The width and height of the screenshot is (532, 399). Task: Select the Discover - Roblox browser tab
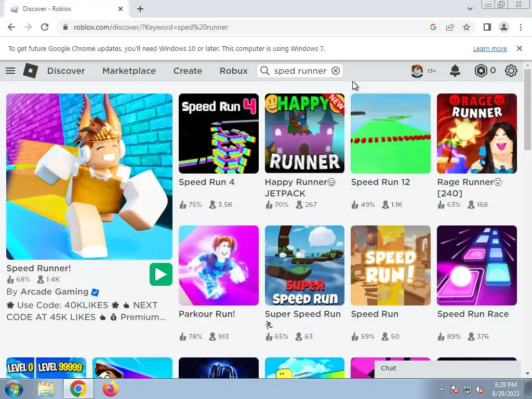tap(66, 9)
